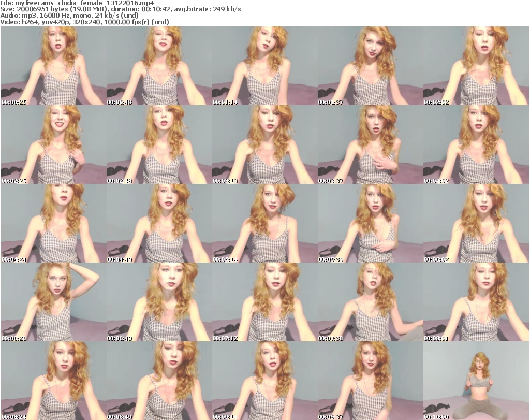Screen dimensions: 530x420
Task: Open the thumbnail timestamped 00:08:24
Action: click(53, 381)
